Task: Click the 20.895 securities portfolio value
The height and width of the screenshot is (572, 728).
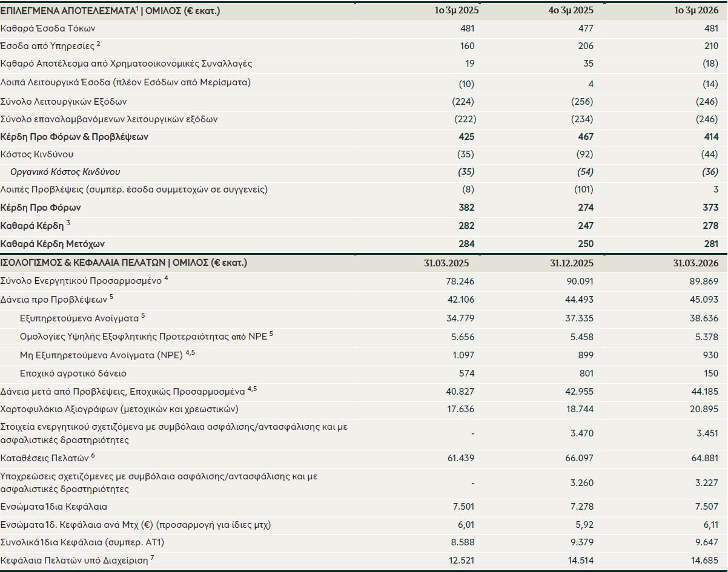Action: [x=704, y=409]
